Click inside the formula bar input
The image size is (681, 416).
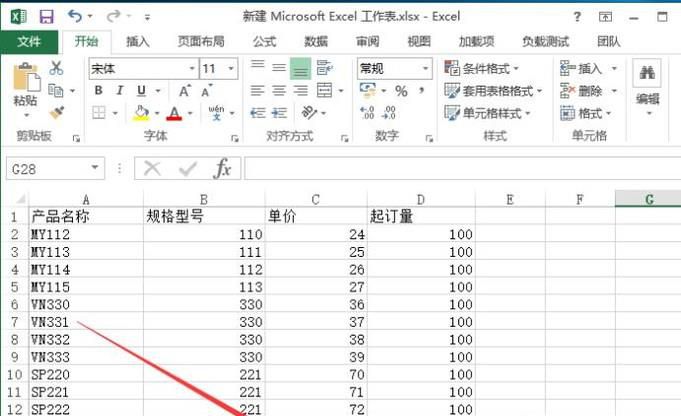[x=462, y=168]
